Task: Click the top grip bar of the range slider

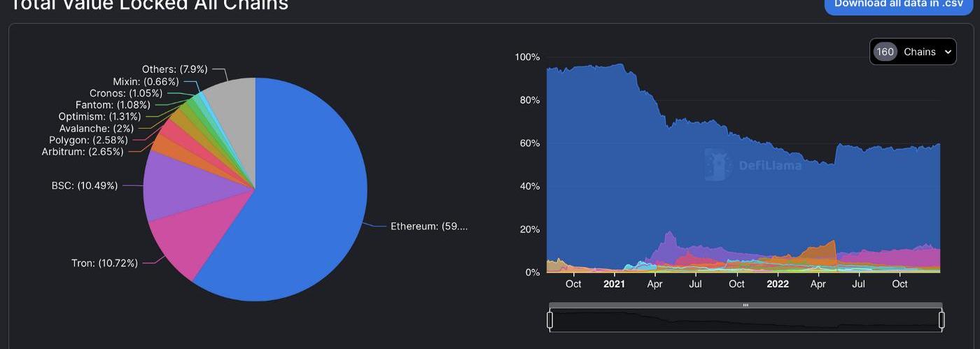Action: pos(745,305)
